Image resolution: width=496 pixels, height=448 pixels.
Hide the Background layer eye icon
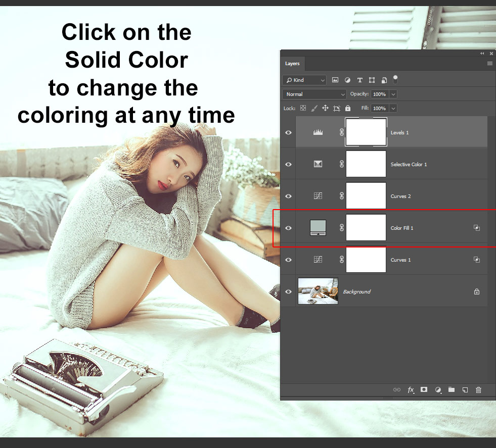point(288,291)
